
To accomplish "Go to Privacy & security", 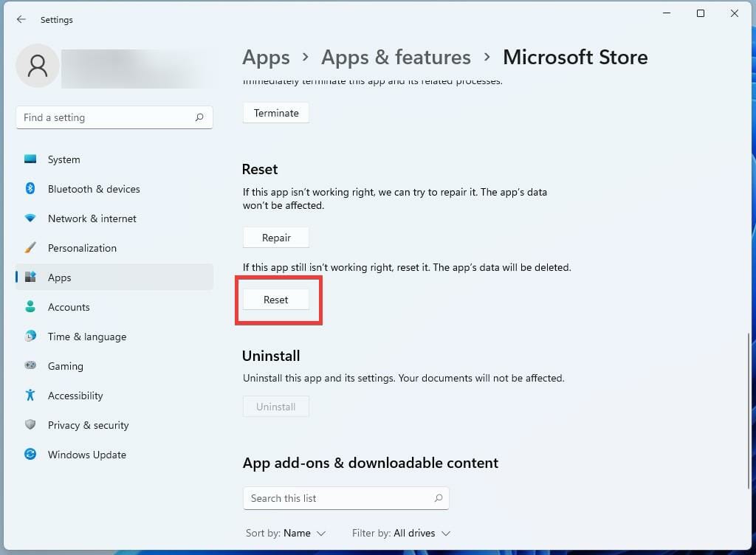I will point(114,425).
